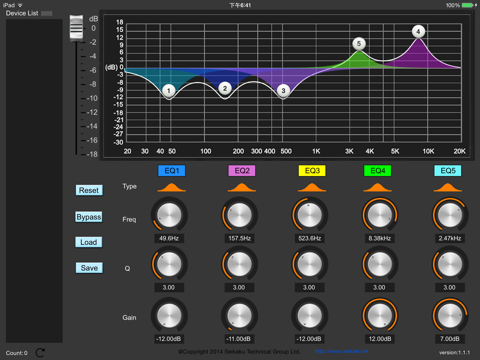This screenshot has width=480, height=360.
Task: Click the refresh icon next to Count
Action: pyautogui.click(x=40, y=353)
